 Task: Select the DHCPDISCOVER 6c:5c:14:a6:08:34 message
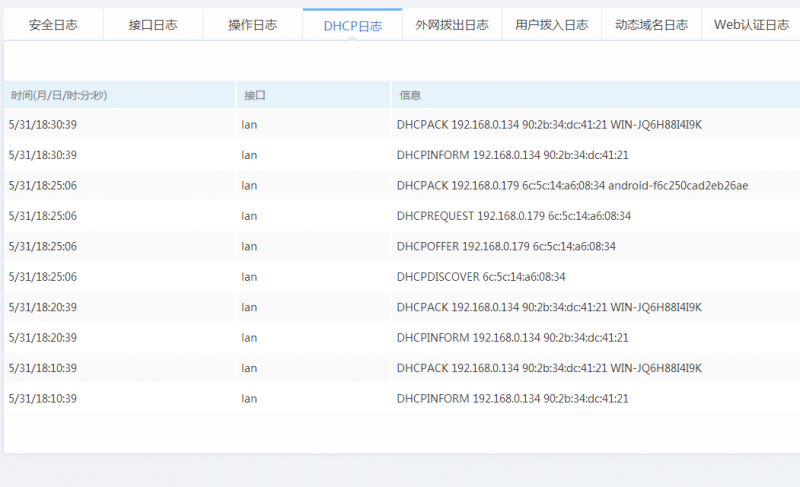481,277
